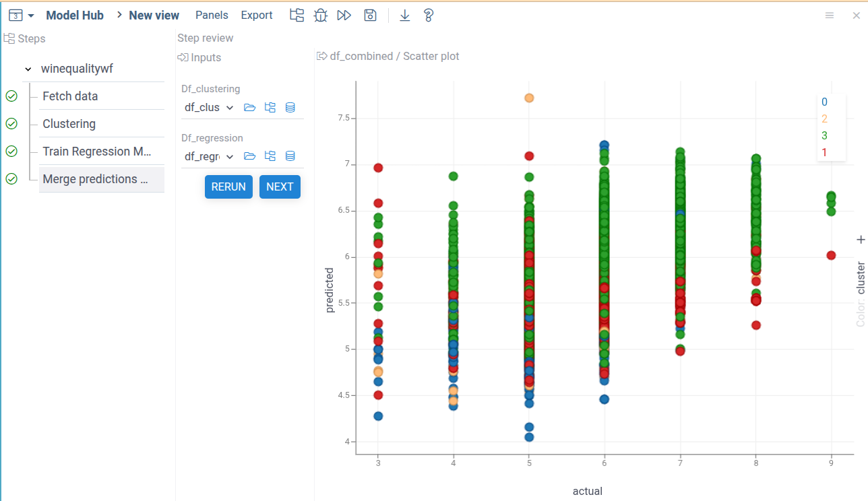868x501 pixels.
Task: Click the cluster color column selector
Action: [861, 278]
